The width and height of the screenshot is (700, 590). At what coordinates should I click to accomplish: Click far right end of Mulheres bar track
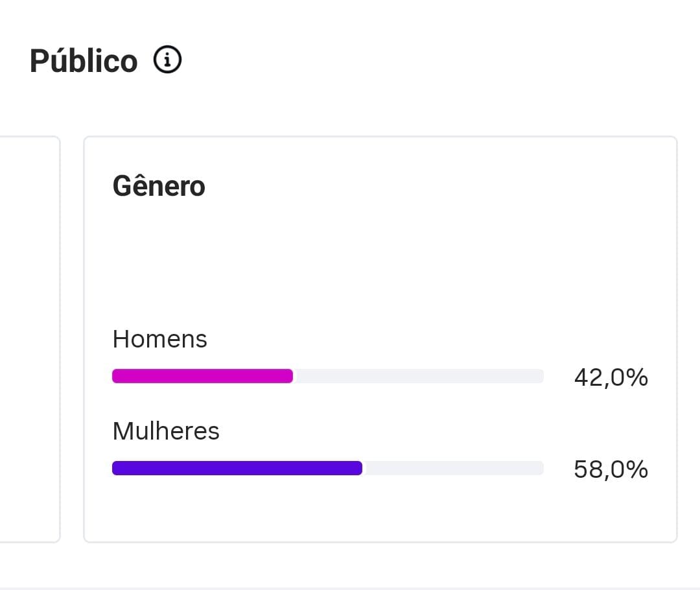click(539, 468)
